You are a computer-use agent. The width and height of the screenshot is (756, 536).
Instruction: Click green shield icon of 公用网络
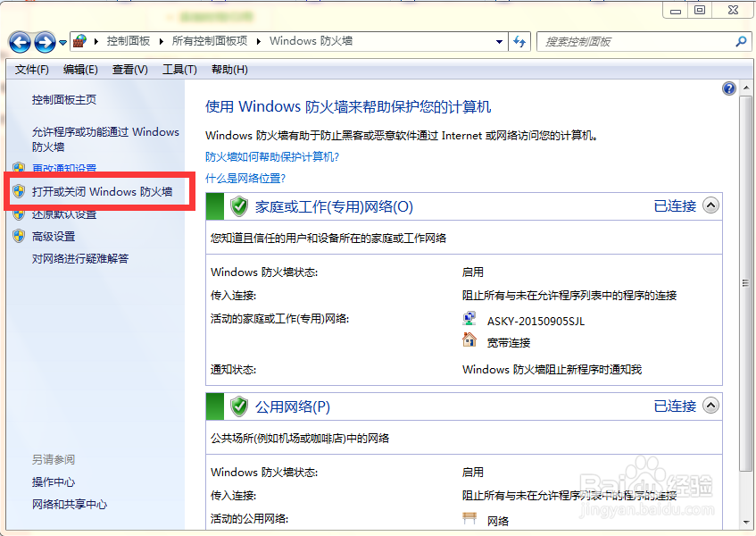coord(238,406)
